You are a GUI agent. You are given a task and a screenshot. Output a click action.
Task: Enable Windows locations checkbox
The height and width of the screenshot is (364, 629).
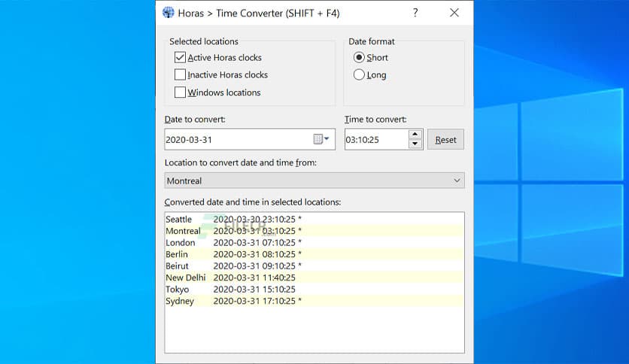click(x=180, y=93)
